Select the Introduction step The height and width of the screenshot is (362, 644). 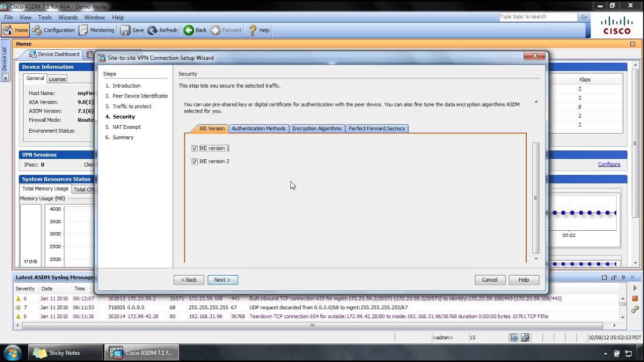pyautogui.click(x=126, y=86)
